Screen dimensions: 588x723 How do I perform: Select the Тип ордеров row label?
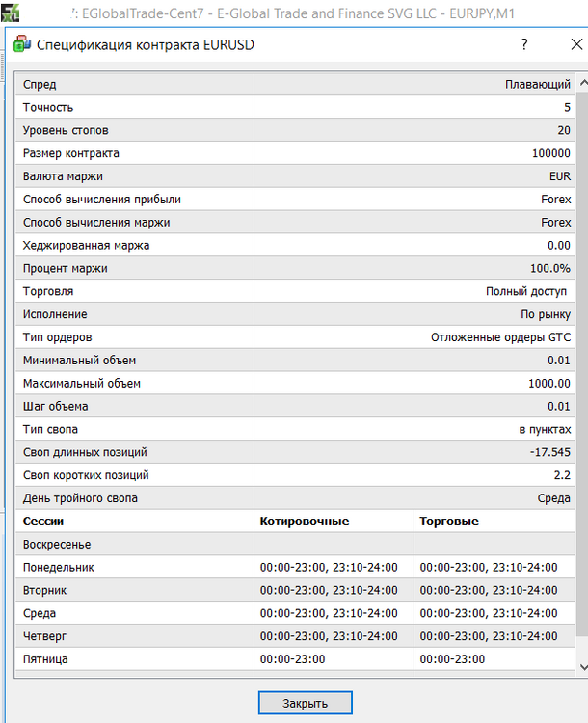57,337
